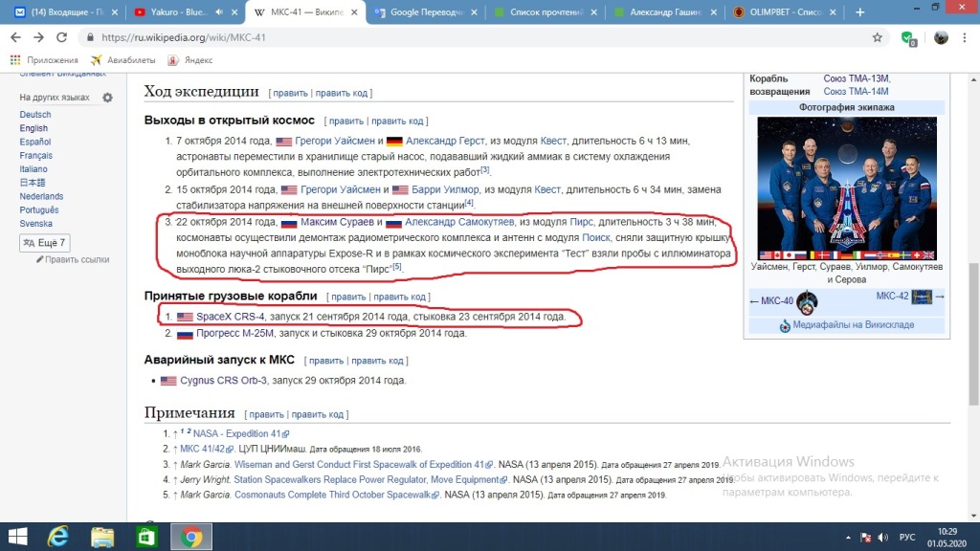Open Microsoft Store from taskbar
Image resolution: width=980 pixels, height=551 pixels.
(146, 537)
